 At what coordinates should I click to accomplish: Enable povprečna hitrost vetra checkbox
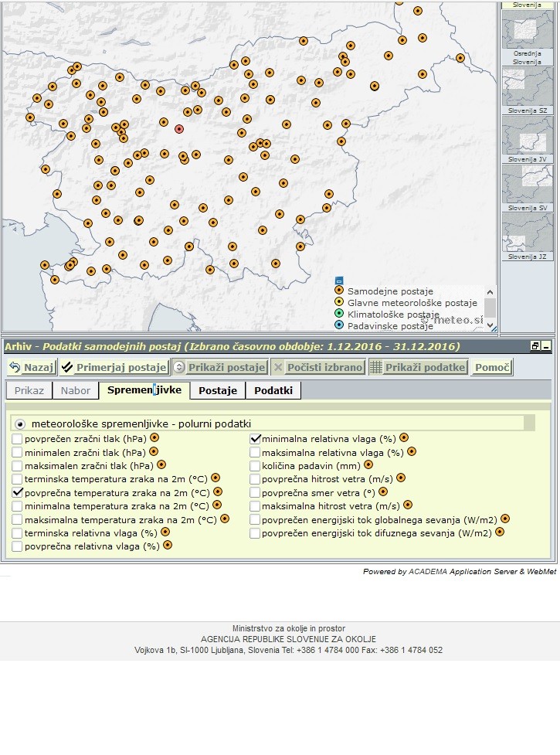pos(255,479)
